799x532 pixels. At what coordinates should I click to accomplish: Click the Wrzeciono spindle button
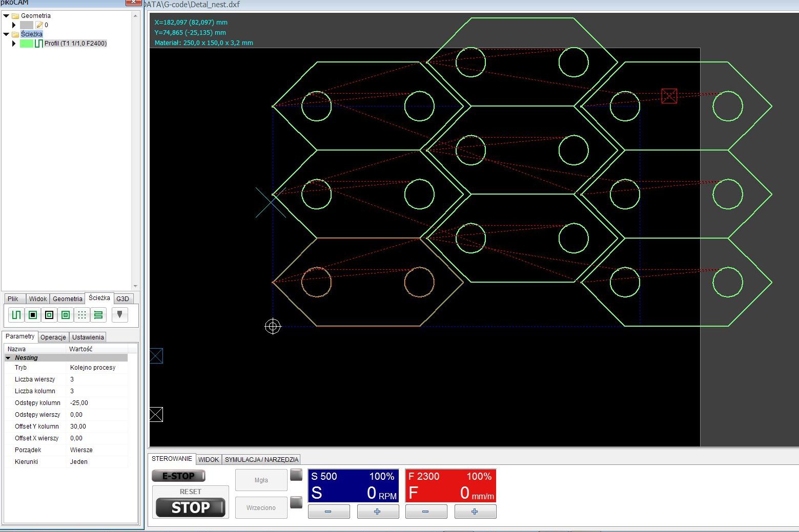click(261, 508)
